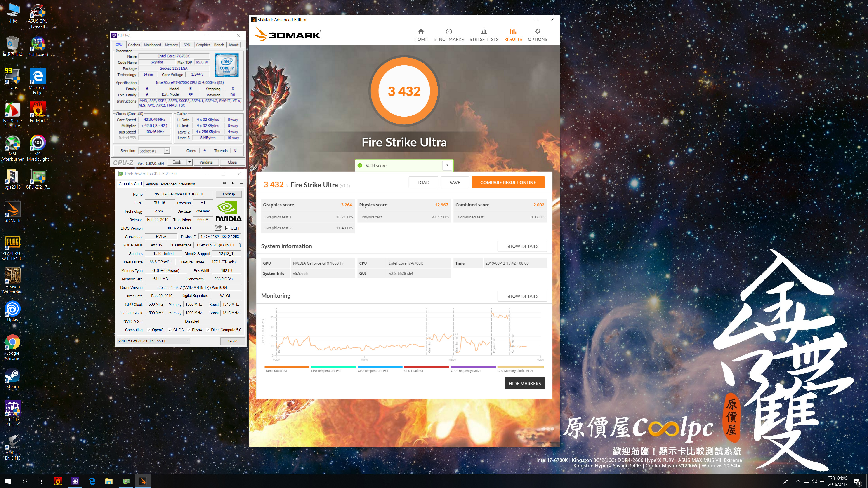Open the HOME section in 3DMark
Screen dimensions: 868x488
420,35
